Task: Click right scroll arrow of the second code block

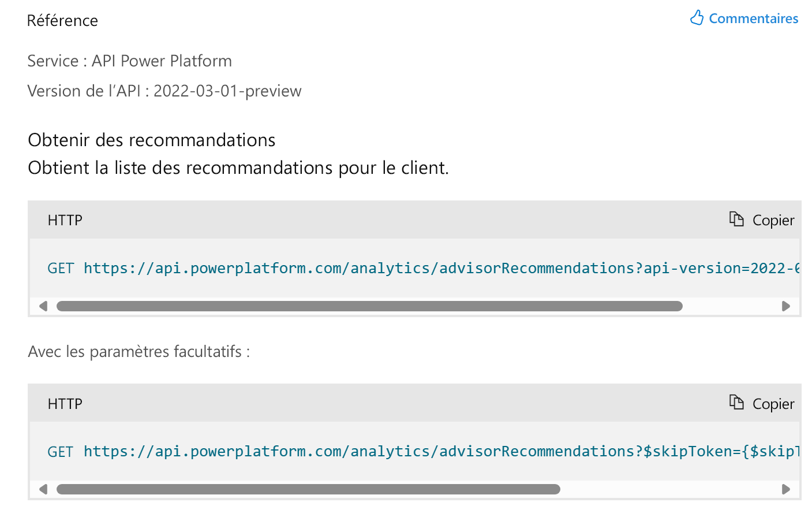Action: [785, 489]
